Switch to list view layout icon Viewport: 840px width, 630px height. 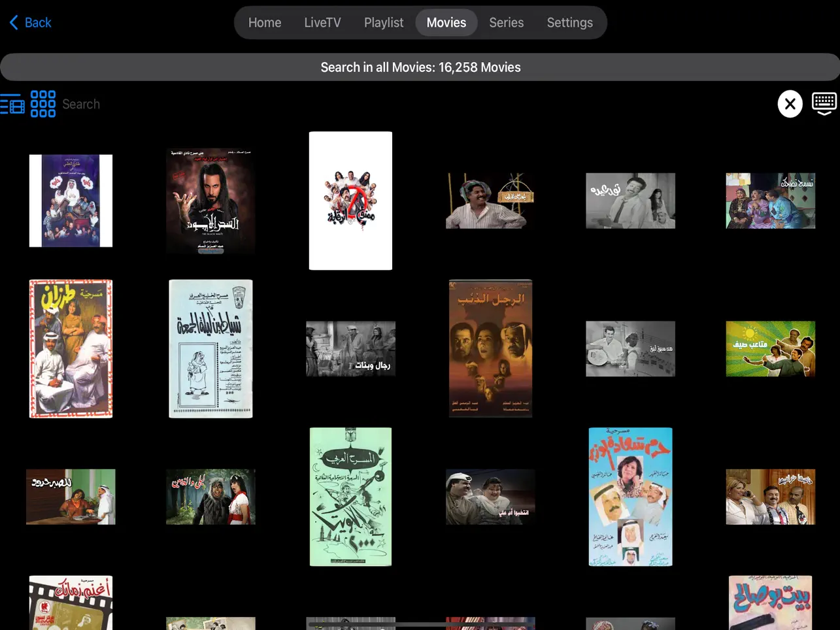12,104
